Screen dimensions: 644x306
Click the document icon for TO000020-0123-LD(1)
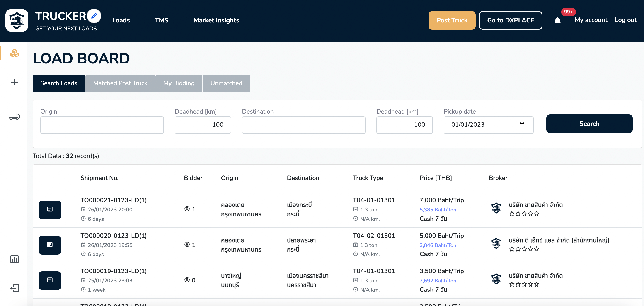coord(50,245)
